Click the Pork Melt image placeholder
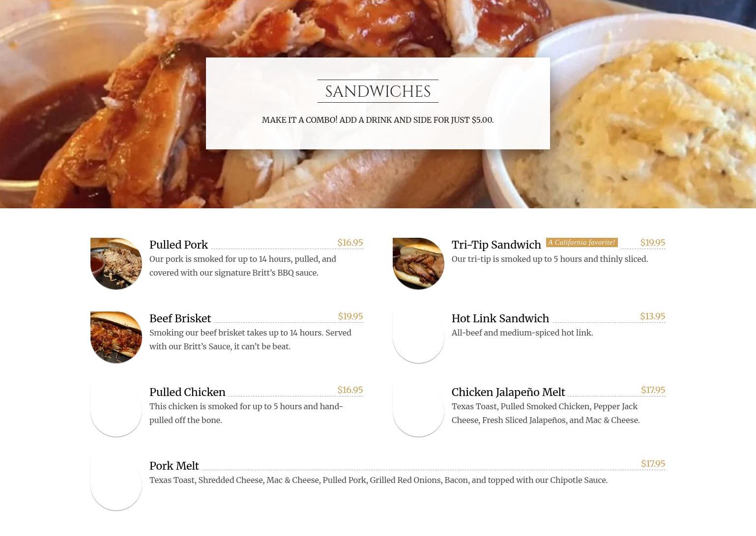 click(116, 484)
